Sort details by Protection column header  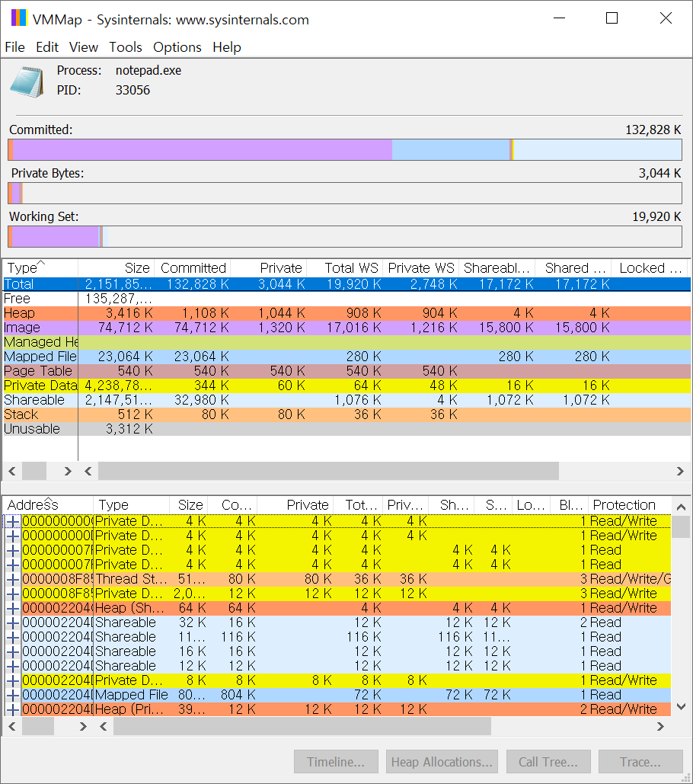pos(630,505)
